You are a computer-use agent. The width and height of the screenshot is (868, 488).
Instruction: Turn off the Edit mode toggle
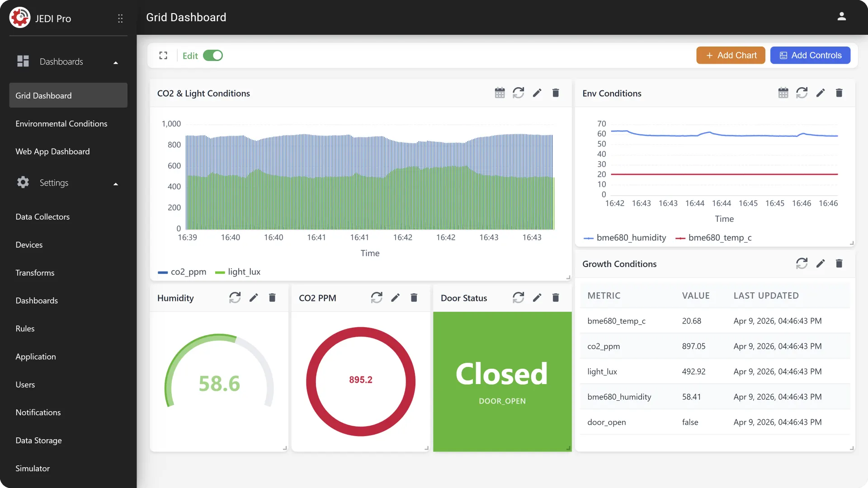coord(213,56)
